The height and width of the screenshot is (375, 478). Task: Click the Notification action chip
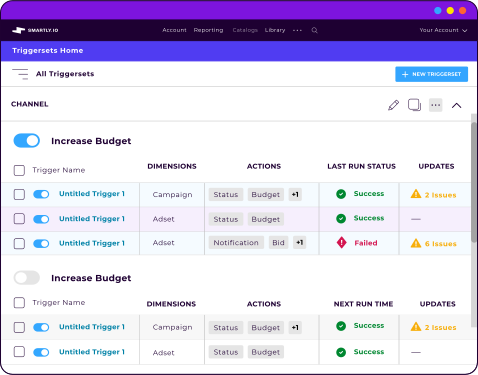[x=236, y=243]
